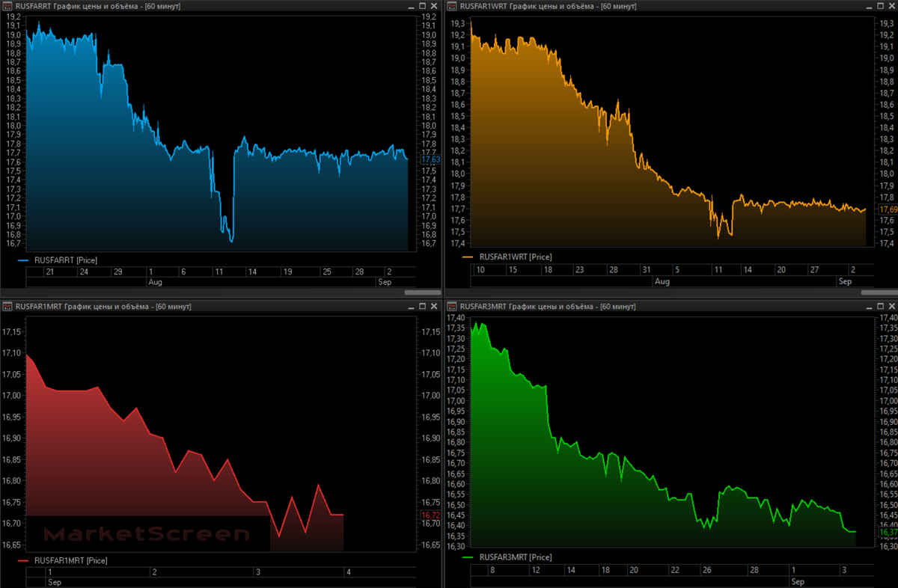Click the 'Sep' month label in RUSFAR1WRT chart
Screen dimensions: 898x588
coord(845,281)
